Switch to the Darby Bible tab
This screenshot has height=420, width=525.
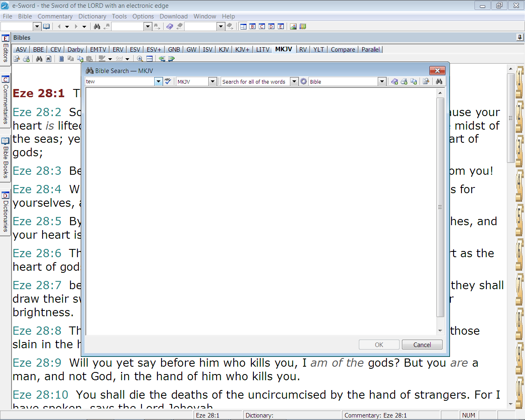pyautogui.click(x=75, y=49)
